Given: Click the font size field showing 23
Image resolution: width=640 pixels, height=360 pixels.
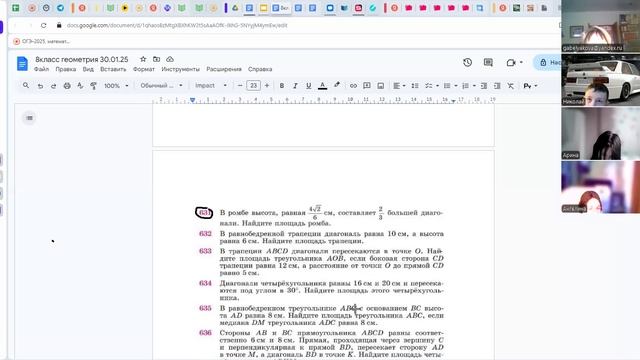Looking at the screenshot, I should (253, 86).
